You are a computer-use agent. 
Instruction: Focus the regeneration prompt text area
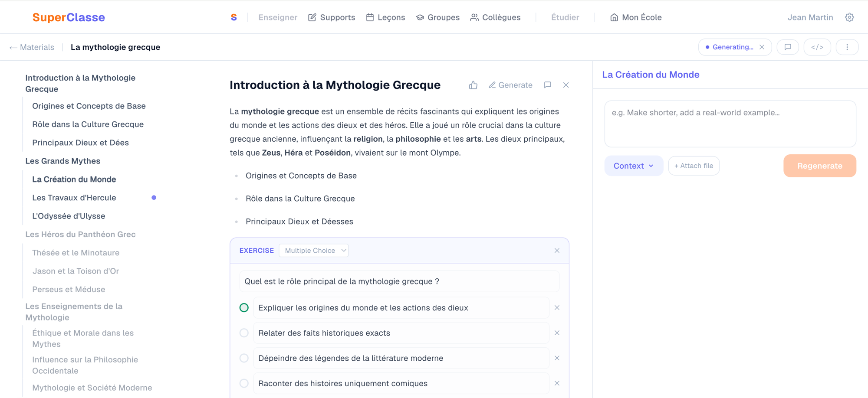(x=730, y=124)
